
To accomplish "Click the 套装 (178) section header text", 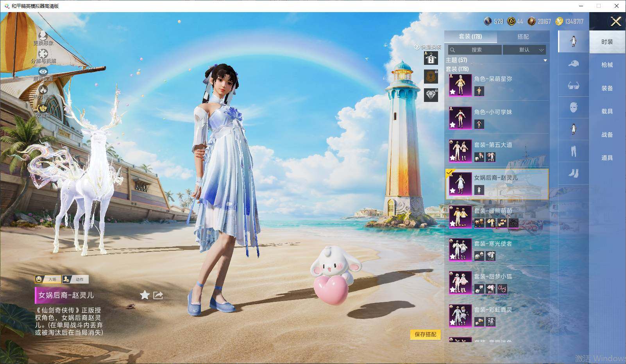I will pos(457,69).
